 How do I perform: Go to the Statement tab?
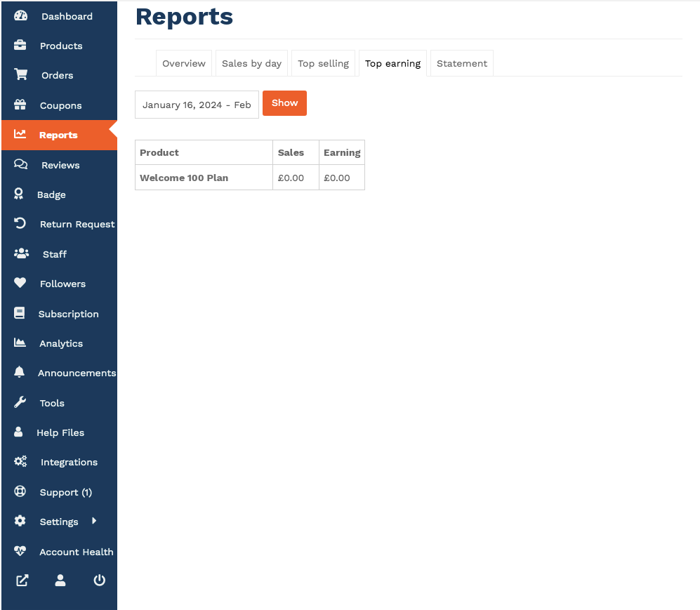coord(461,63)
